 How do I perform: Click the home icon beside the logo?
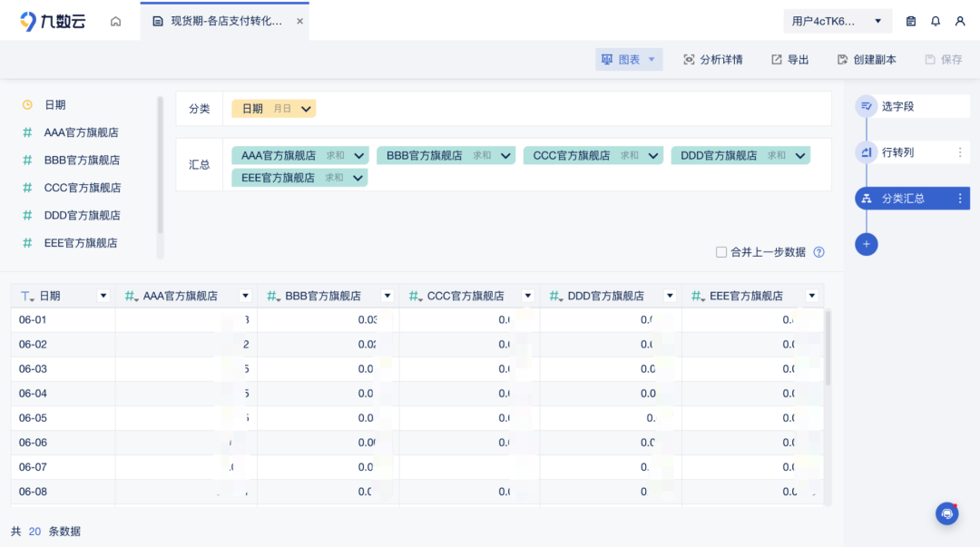click(115, 19)
